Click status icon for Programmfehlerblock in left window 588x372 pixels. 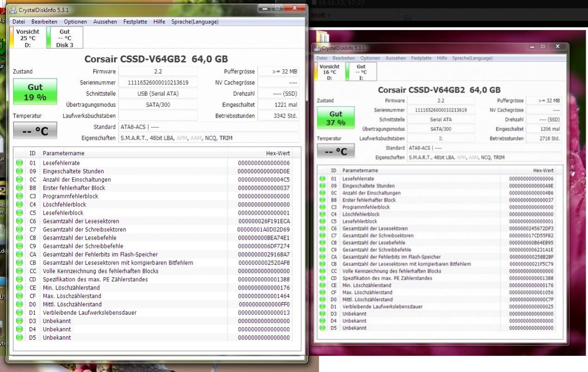19,196
